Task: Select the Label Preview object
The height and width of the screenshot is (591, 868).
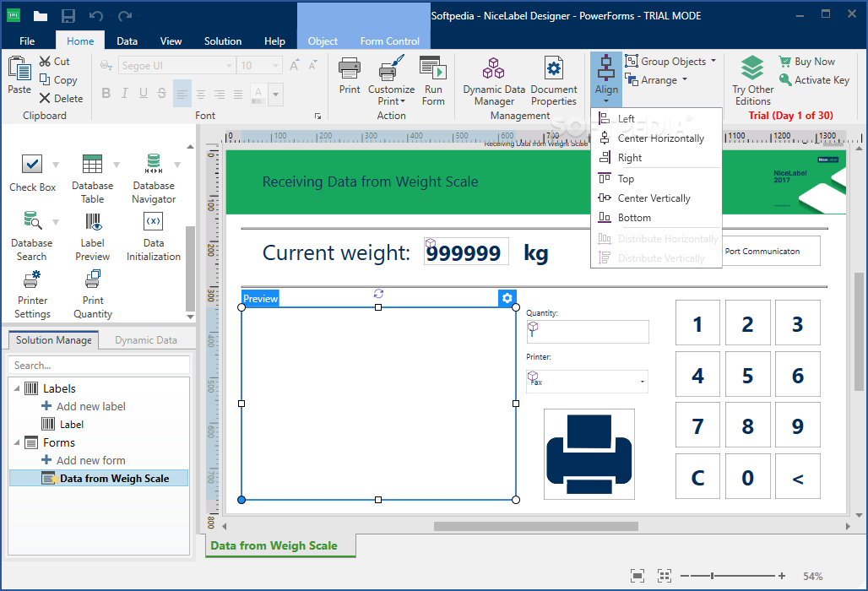Action: point(92,236)
